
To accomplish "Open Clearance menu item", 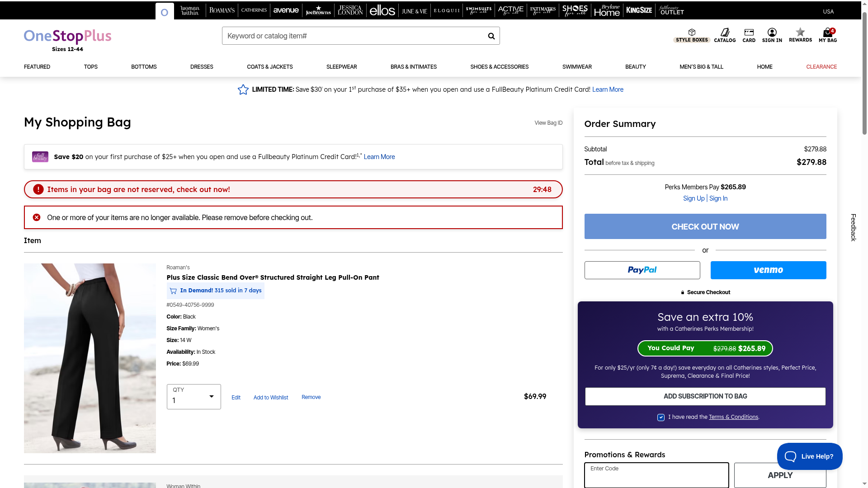I will pyautogui.click(x=821, y=67).
